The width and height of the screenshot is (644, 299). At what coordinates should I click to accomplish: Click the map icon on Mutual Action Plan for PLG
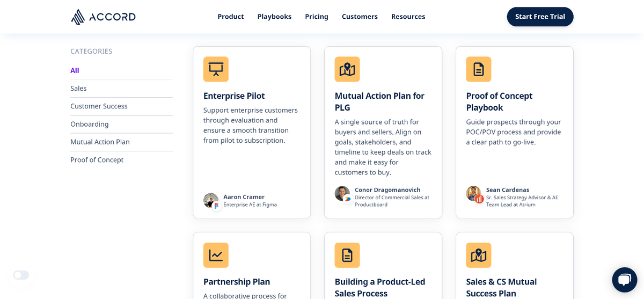point(347,69)
